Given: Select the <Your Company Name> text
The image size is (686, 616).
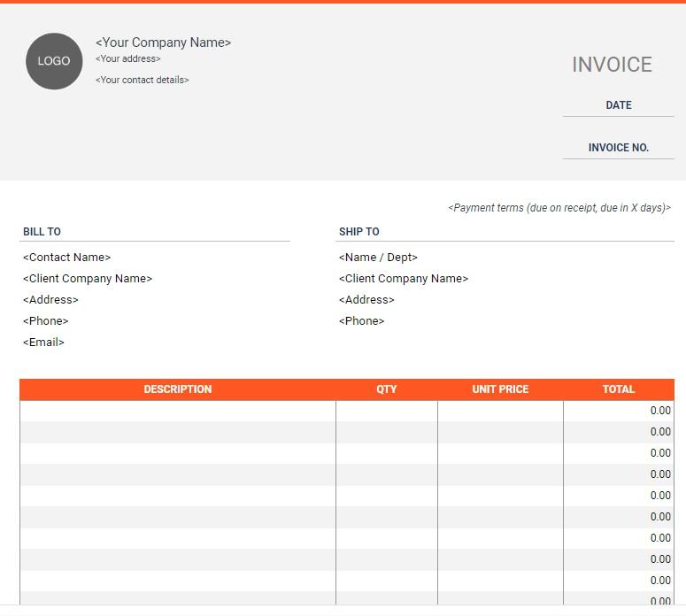Looking at the screenshot, I should coord(163,42).
